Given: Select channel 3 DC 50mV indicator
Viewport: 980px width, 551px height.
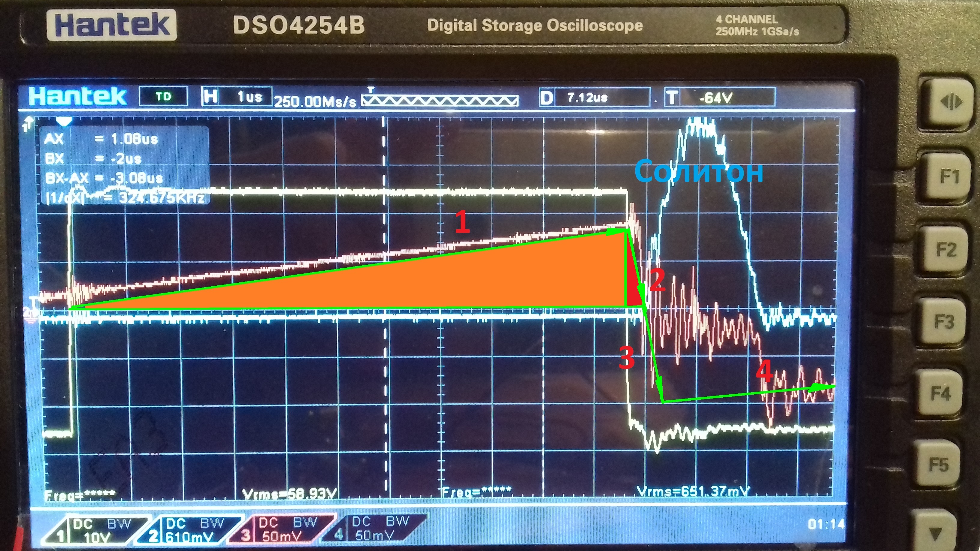Looking at the screenshot, I should (282, 529).
